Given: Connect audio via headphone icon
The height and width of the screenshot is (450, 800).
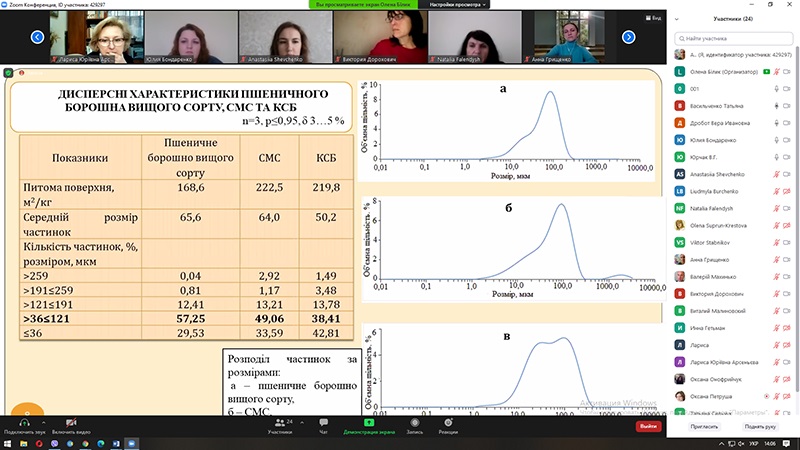Looking at the screenshot, I should click(x=24, y=423).
